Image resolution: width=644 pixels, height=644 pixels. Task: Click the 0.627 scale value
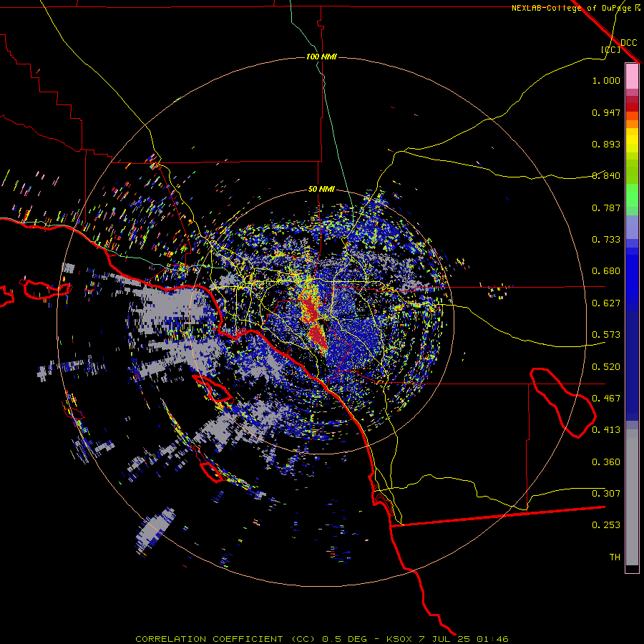click(x=606, y=303)
